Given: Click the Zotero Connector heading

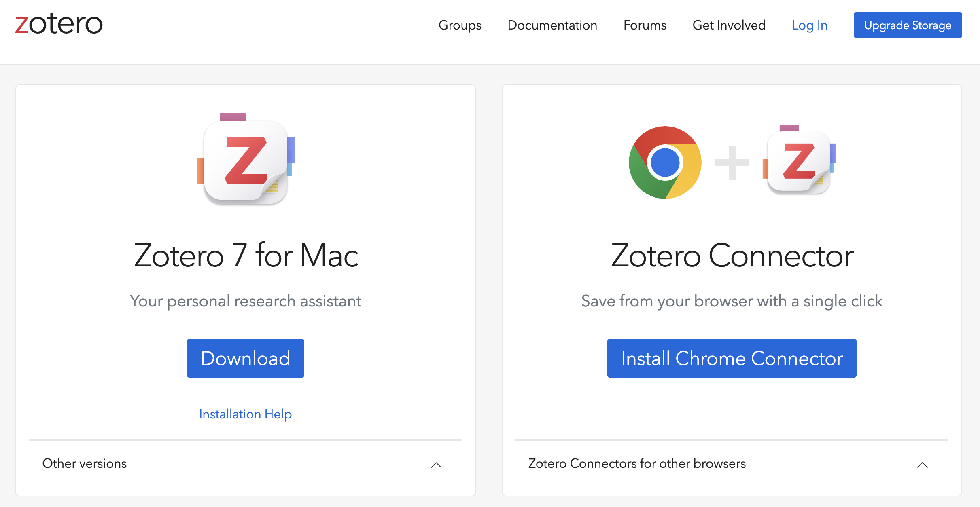Looking at the screenshot, I should coord(732,256).
